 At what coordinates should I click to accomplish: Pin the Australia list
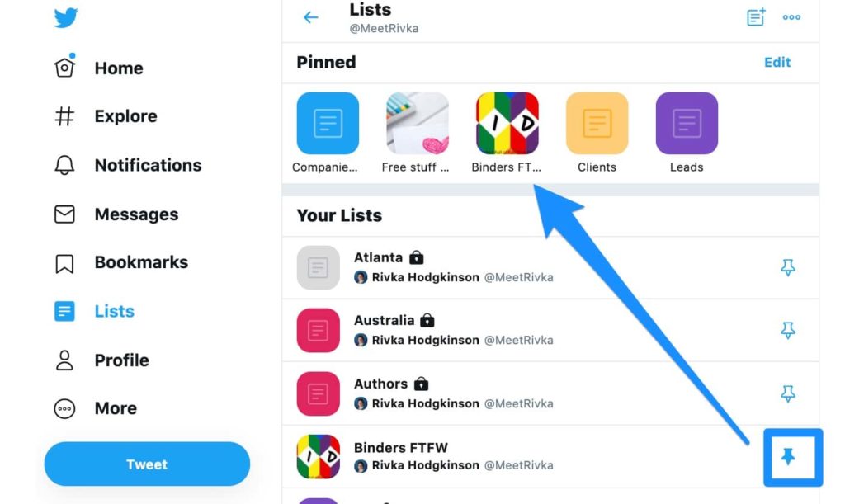pyautogui.click(x=788, y=330)
